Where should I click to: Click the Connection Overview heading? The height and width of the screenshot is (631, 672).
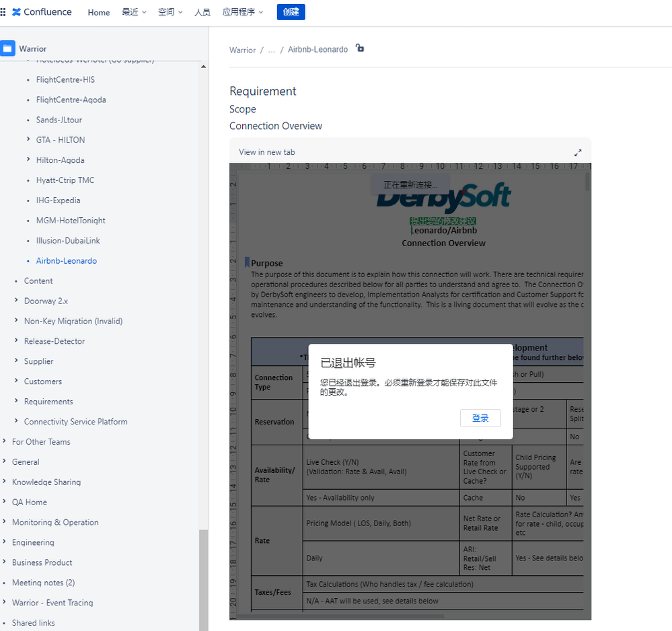coord(276,126)
